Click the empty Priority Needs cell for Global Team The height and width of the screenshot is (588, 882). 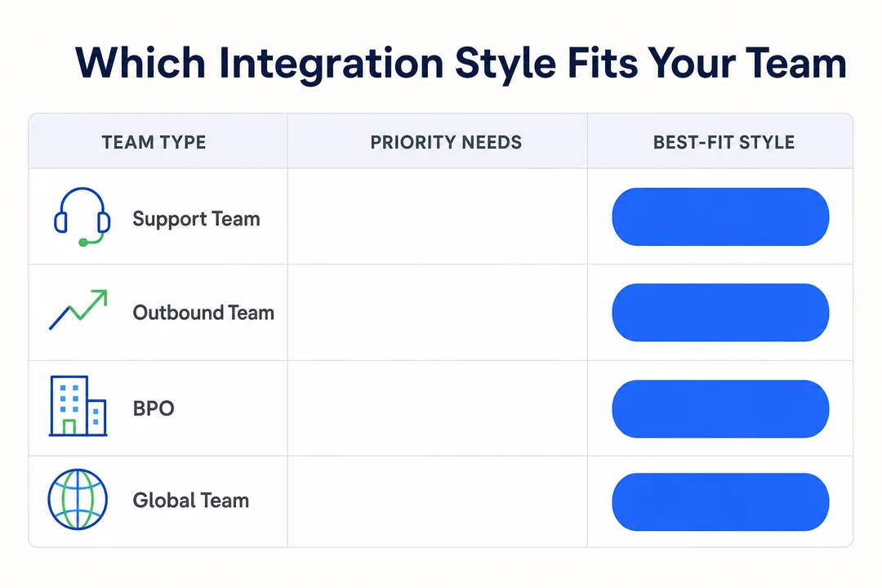click(438, 501)
